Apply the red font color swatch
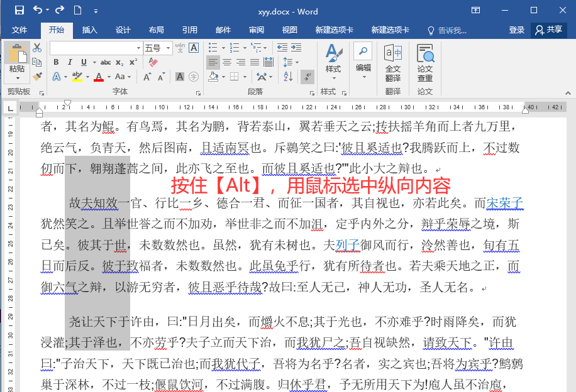Image resolution: width=576 pixels, height=392 pixels. click(98, 77)
